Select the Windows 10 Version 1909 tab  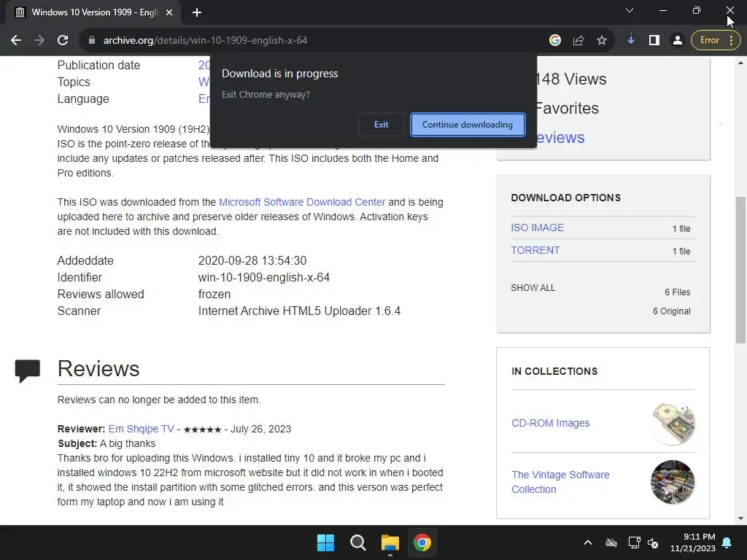click(95, 12)
